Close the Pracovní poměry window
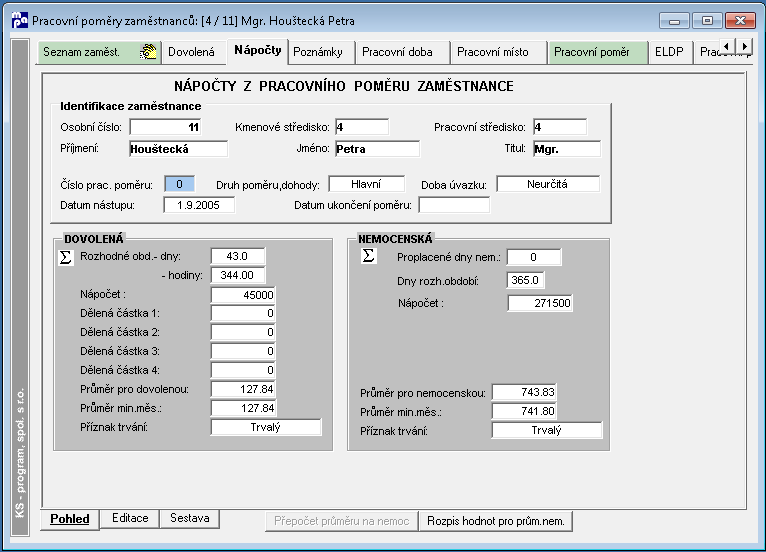766x552 pixels. click(740, 21)
